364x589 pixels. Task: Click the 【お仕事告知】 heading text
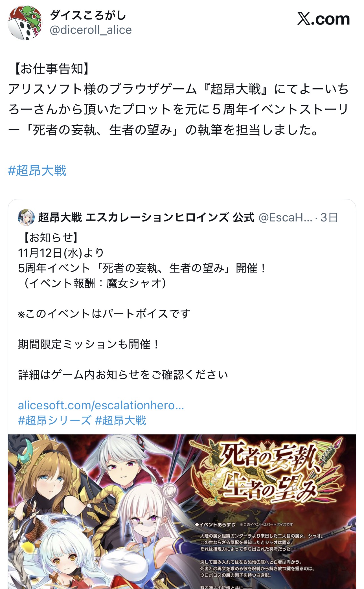click(50, 69)
